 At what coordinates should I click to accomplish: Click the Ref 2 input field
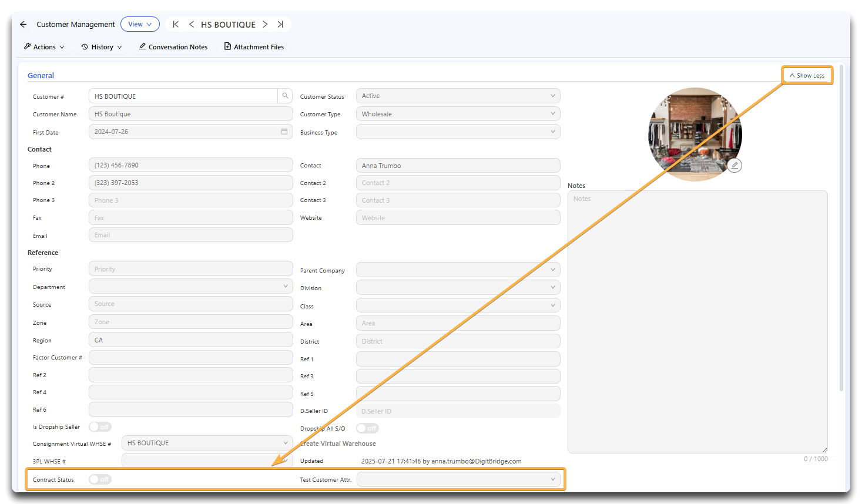[x=191, y=375]
